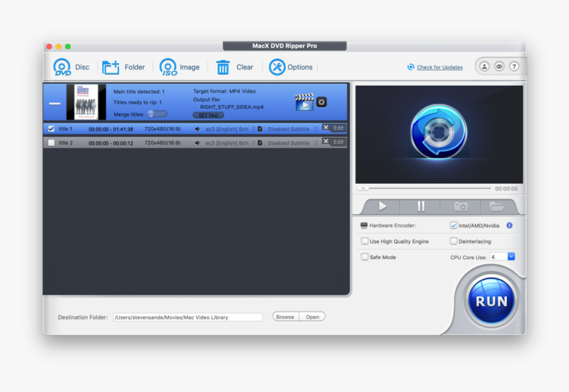The image size is (569, 392).
Task: Click the output file name RIGHT_STUFF_SIDEA.mp4
Action: (x=232, y=107)
